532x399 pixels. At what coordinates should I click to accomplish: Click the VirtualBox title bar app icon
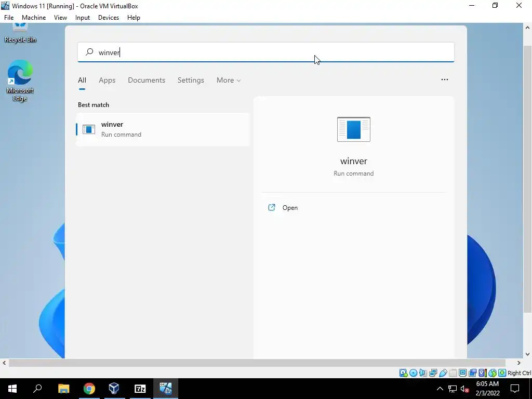click(x=5, y=6)
